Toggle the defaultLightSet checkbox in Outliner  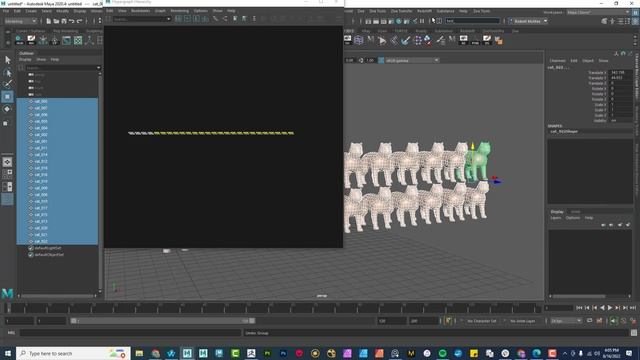pos(31,248)
